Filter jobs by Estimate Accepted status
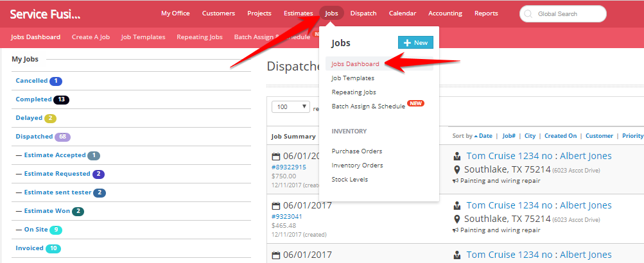Viewport: 644px width, 263px height. click(x=55, y=155)
